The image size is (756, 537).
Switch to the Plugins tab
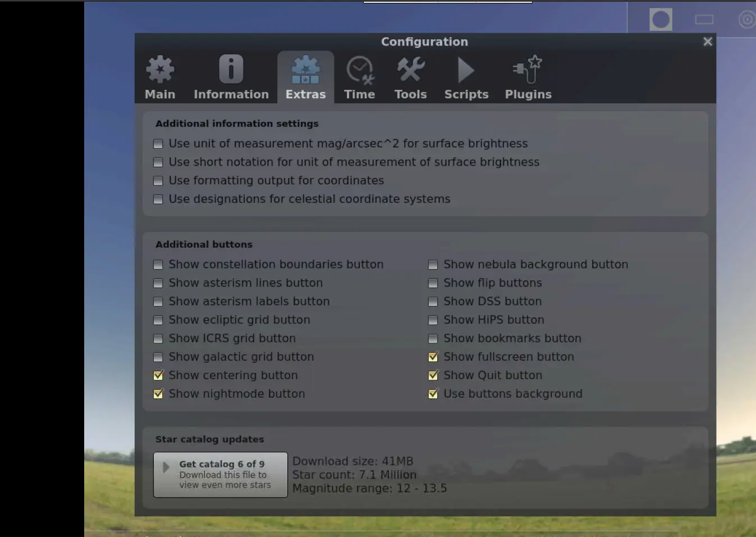click(x=528, y=78)
